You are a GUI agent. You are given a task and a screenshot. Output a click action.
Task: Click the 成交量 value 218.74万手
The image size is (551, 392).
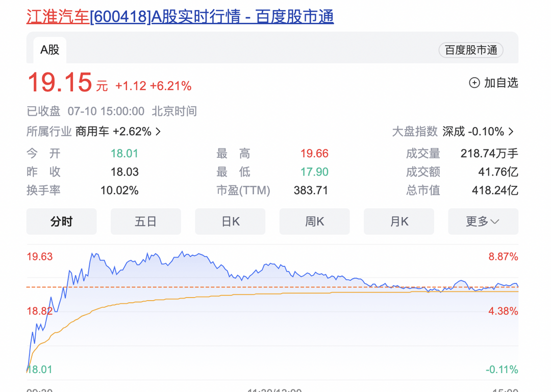(489, 154)
